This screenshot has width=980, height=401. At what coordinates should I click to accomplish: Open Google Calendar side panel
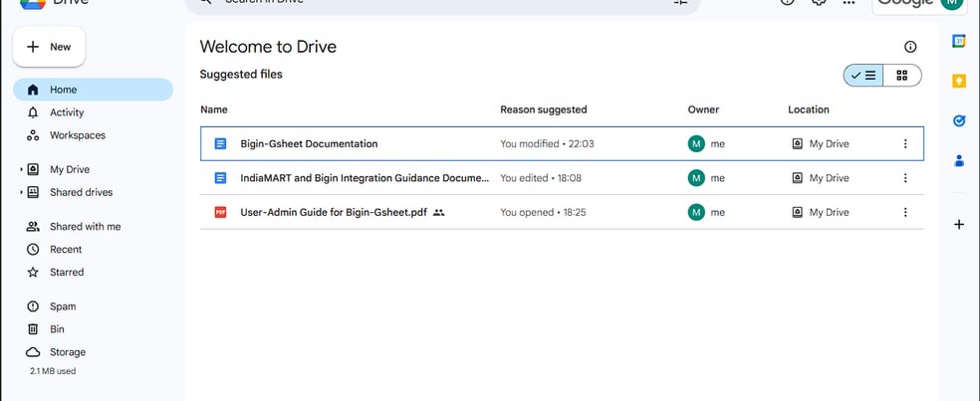959,41
